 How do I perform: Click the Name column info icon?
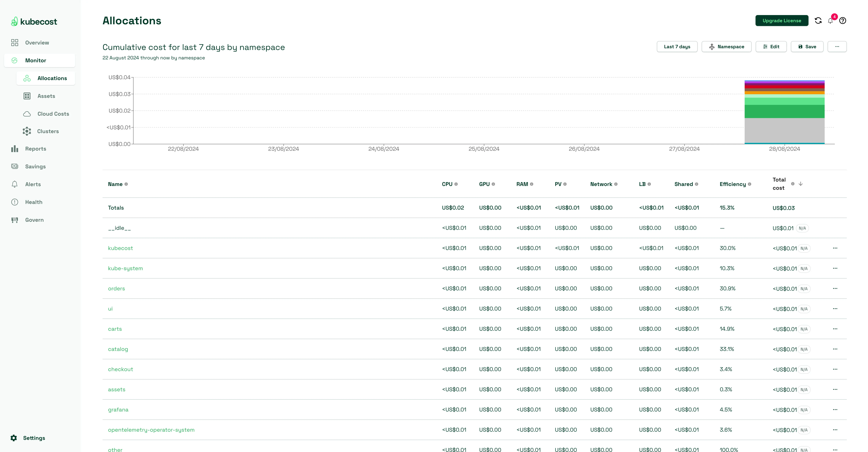(126, 184)
